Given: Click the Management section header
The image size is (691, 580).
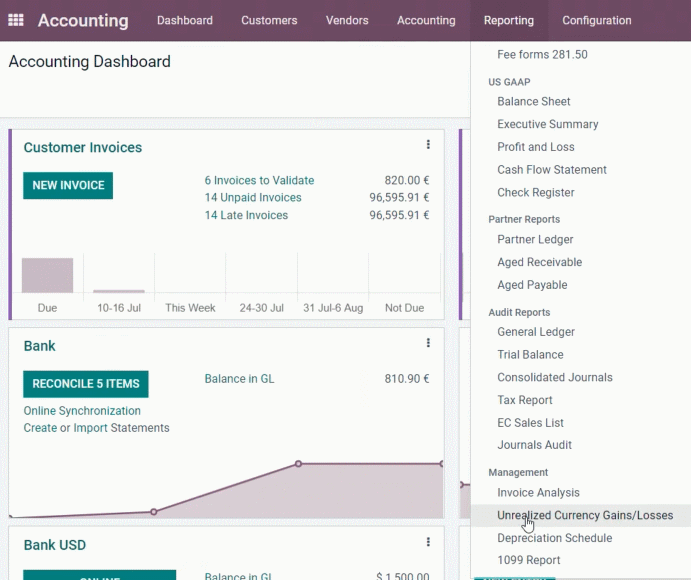Looking at the screenshot, I should click(518, 472).
